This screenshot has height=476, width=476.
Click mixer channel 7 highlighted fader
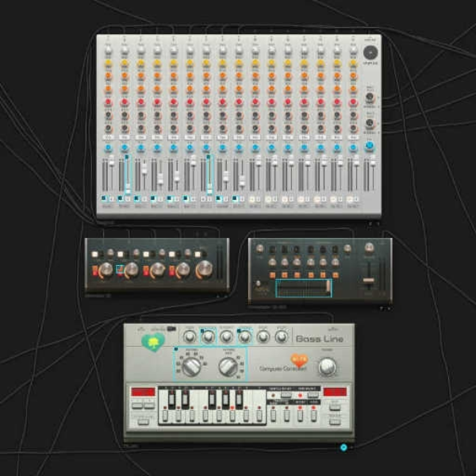click(x=209, y=175)
